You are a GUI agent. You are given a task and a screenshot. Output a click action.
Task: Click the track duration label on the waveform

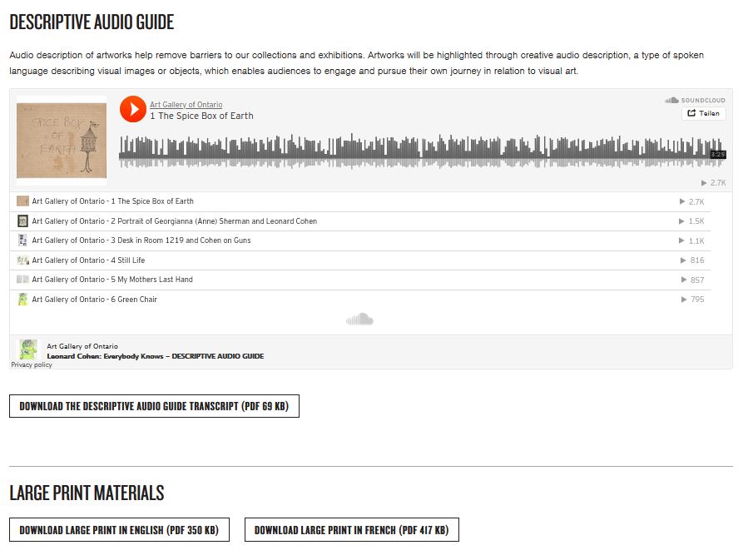coord(718,155)
